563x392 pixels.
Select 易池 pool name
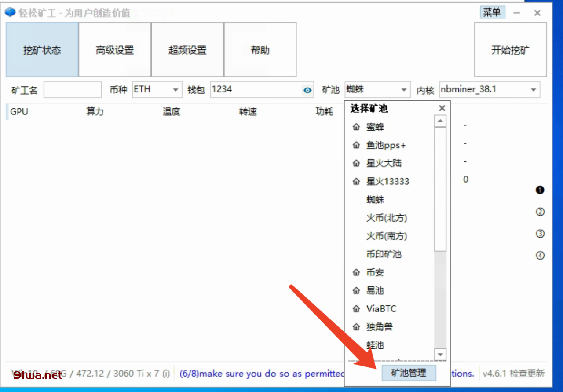click(x=375, y=290)
